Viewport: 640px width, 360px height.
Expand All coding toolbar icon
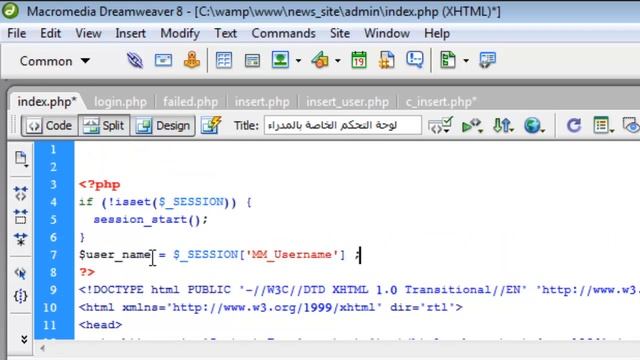tap(21, 239)
